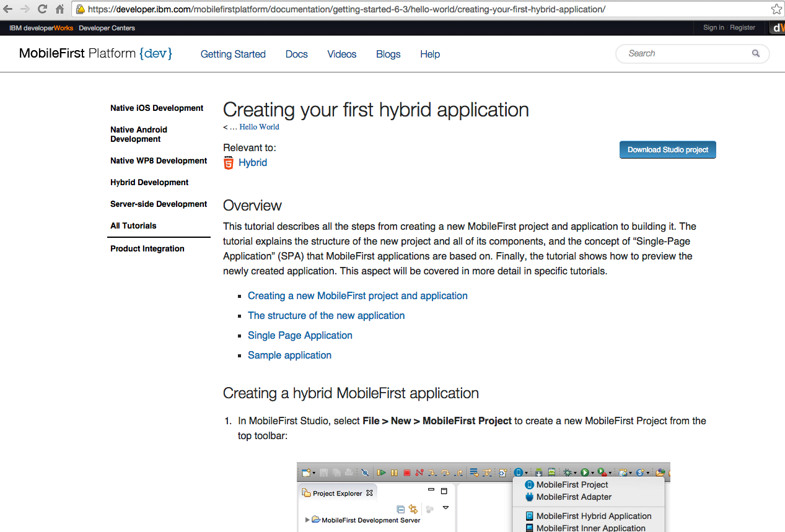Click the Register link
The width and height of the screenshot is (785, 532).
click(x=743, y=27)
